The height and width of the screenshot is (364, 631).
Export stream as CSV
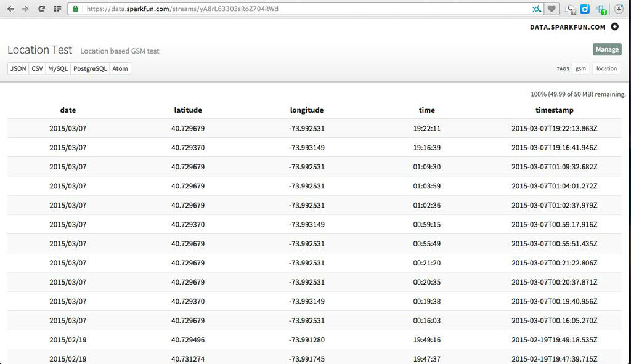[37, 68]
